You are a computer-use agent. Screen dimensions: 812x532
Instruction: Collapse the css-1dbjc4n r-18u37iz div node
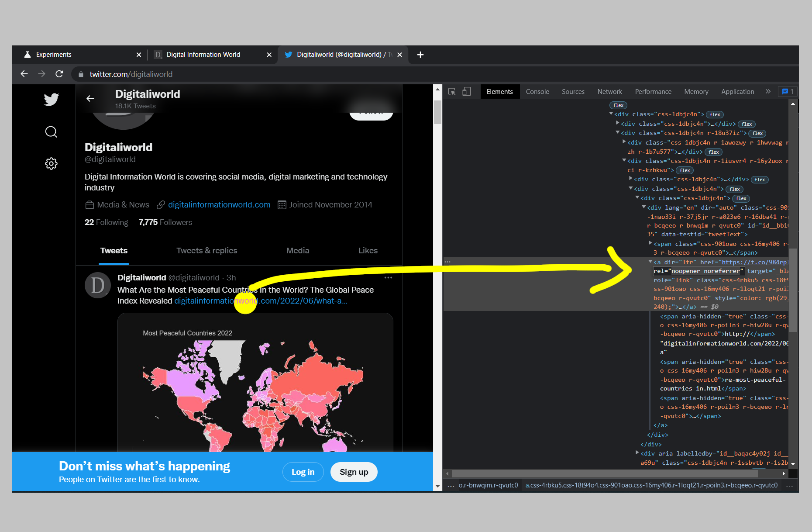pyautogui.click(x=618, y=133)
